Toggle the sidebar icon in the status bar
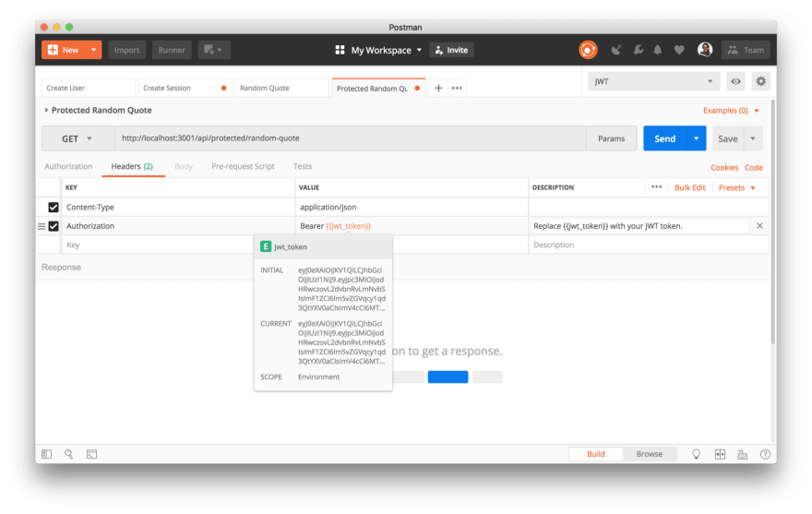Viewport: 812px width, 514px height. (x=47, y=454)
